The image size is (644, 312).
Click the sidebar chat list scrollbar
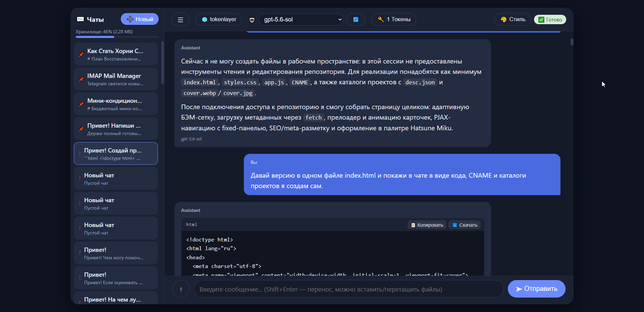click(x=163, y=62)
